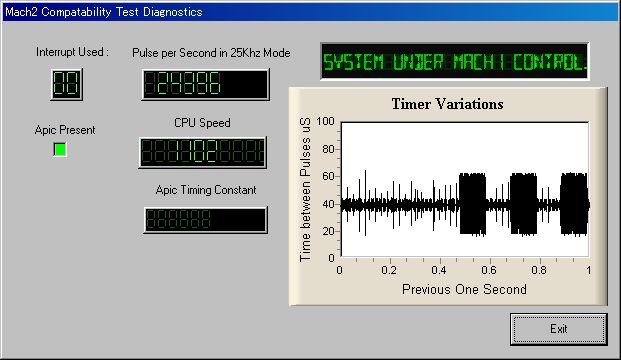The height and width of the screenshot is (360, 621).
Task: Click the CPU Speed label text
Action: pos(202,123)
